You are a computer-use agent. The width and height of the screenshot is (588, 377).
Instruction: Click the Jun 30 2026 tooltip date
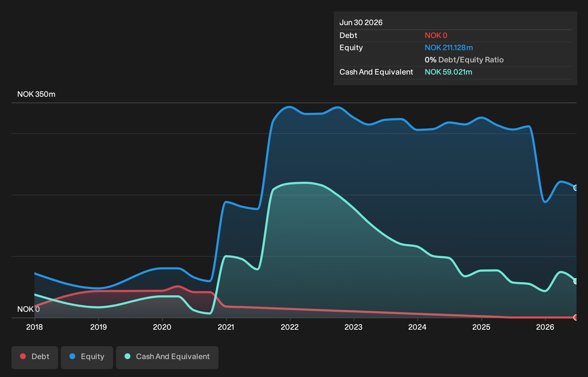click(x=361, y=23)
